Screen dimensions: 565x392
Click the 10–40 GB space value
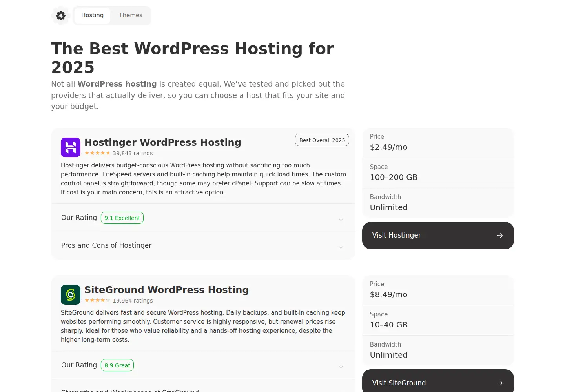(x=389, y=325)
